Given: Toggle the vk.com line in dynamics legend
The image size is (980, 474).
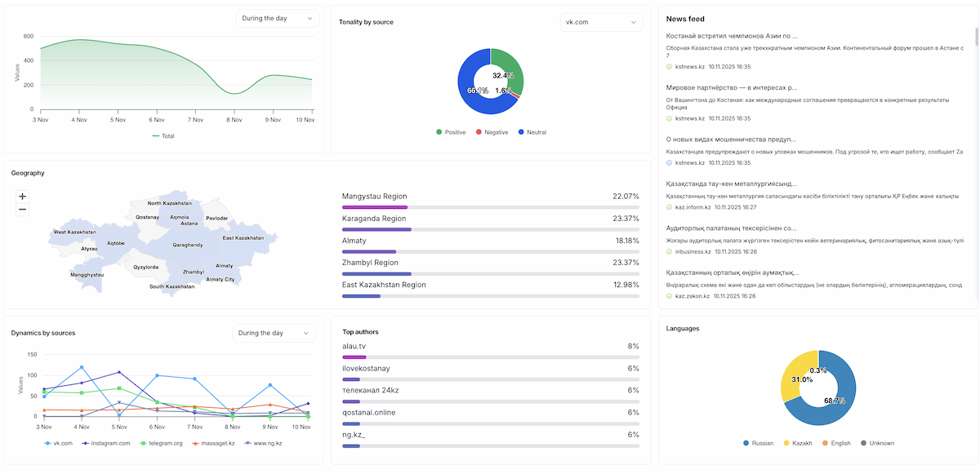Looking at the screenshot, I should click(58, 443).
